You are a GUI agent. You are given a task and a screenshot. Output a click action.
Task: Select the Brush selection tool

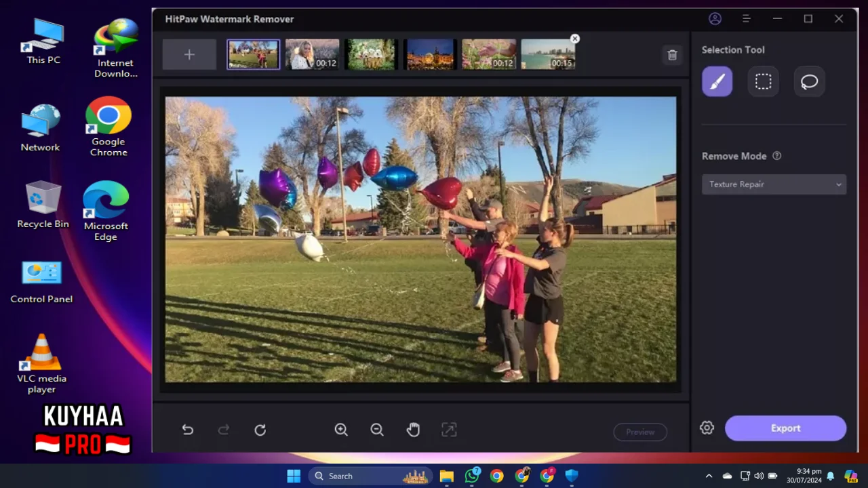[717, 81]
